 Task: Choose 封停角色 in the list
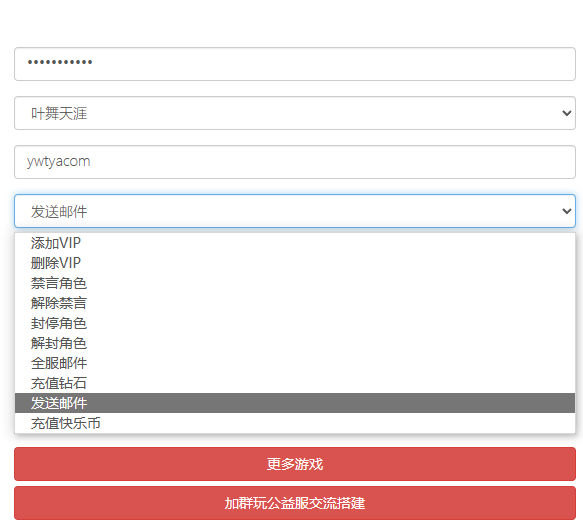pos(295,323)
